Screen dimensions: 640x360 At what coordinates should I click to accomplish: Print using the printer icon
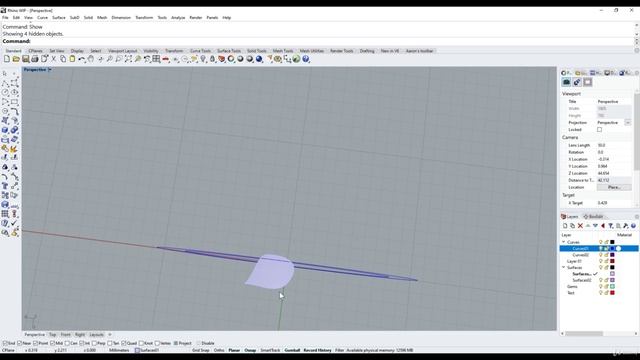click(35, 59)
